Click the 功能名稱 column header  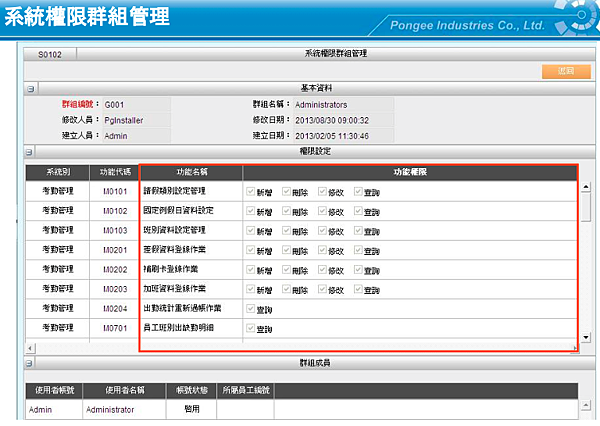[x=192, y=172]
